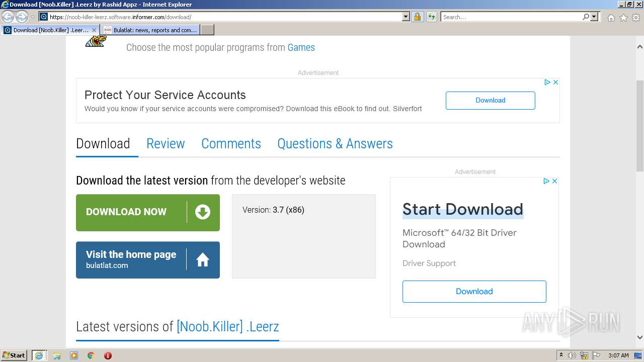Image resolution: width=644 pixels, height=362 pixels.
Task: Open AdChoices icon on the Silverfort banner
Action: [x=547, y=82]
